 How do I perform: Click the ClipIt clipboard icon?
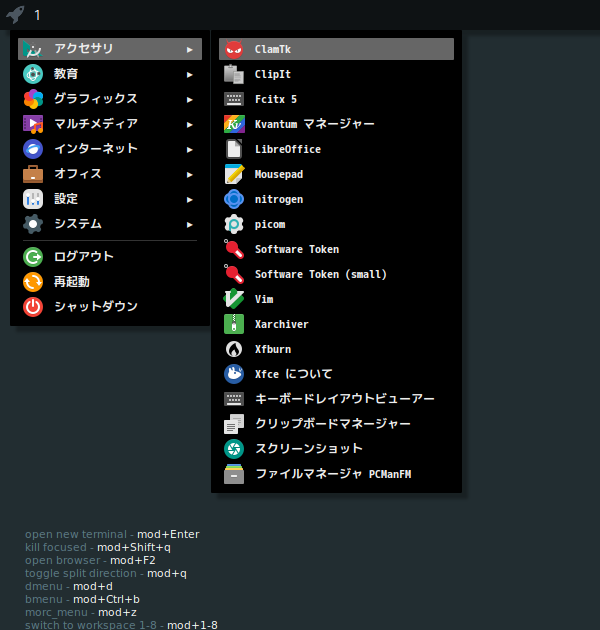click(x=233, y=74)
